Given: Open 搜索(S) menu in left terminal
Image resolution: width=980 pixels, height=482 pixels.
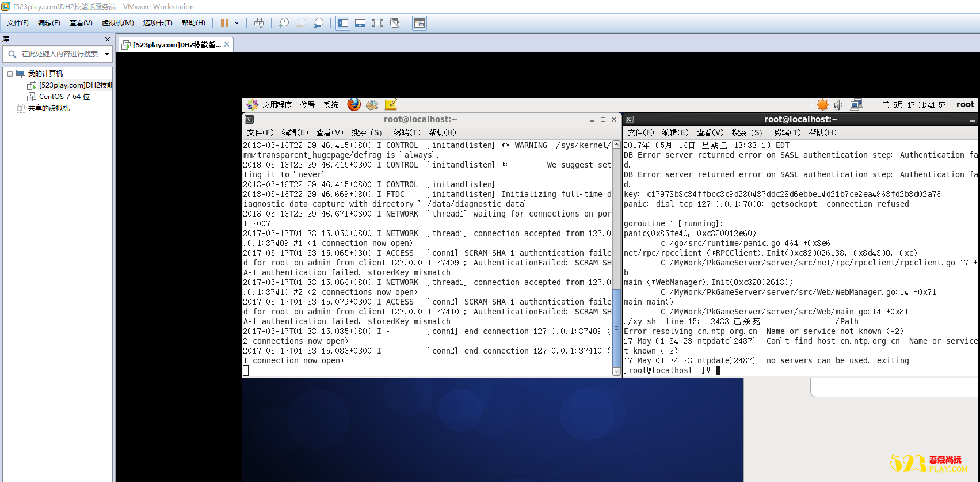Looking at the screenshot, I should pyautogui.click(x=367, y=132).
